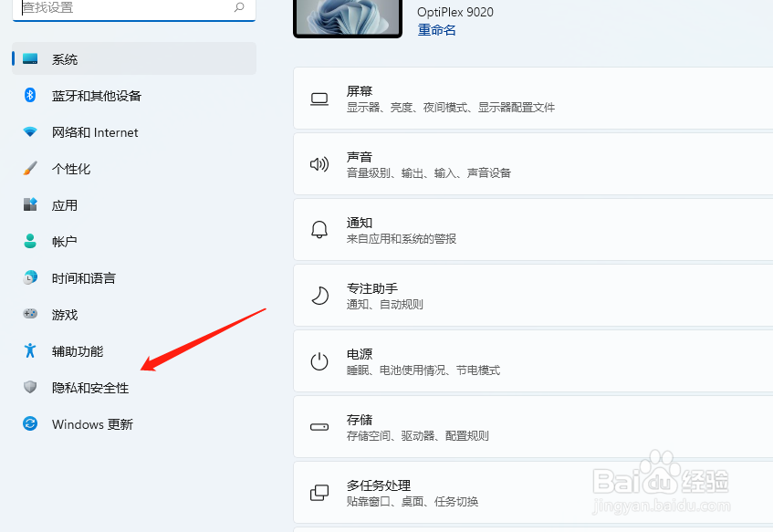Click the text 贴靠窗口、桌面、任务切换
The image size is (773, 532).
point(413,502)
